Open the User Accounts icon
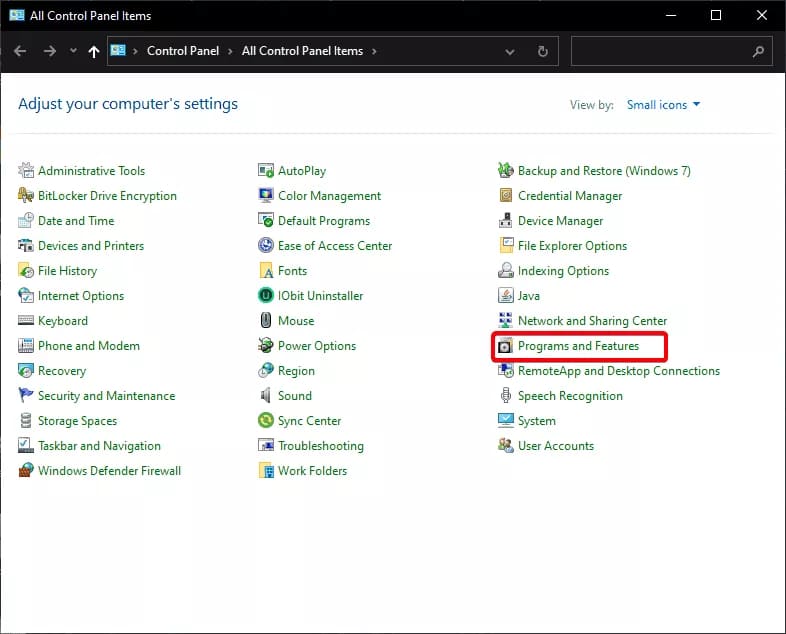 506,446
